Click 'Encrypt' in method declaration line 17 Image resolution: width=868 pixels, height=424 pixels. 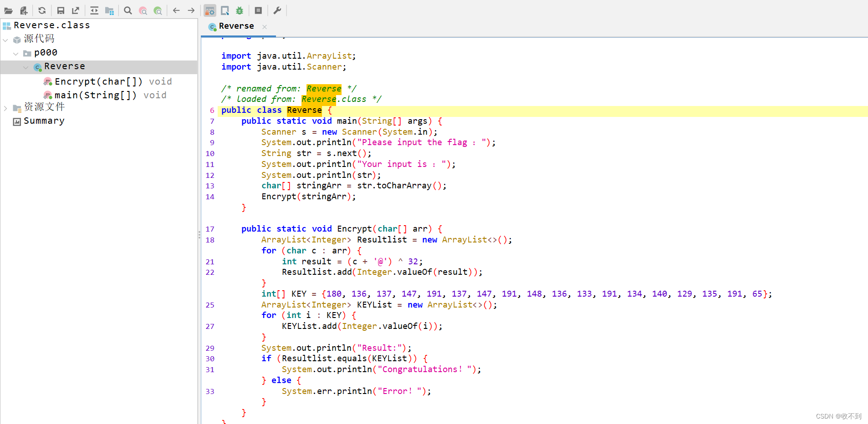[354, 229]
